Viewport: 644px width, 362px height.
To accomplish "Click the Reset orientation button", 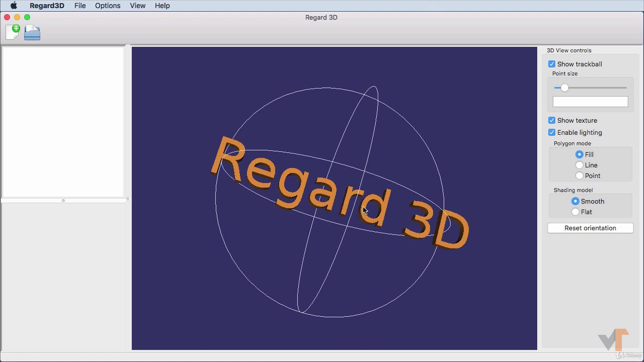I will click(590, 228).
